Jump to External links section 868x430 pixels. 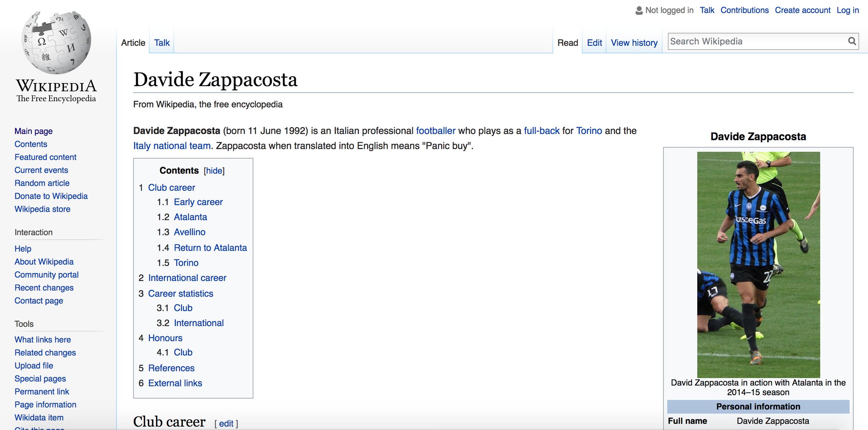click(175, 383)
